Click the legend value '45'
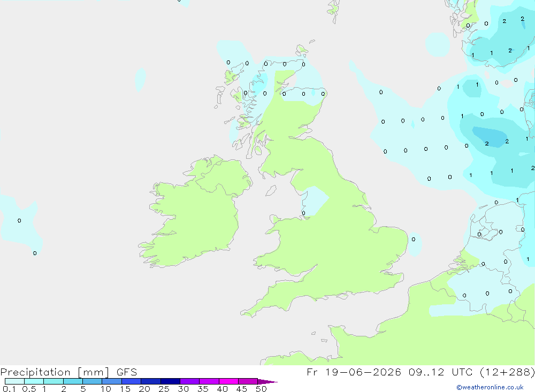The width and height of the screenshot is (535, 392). pos(242,389)
